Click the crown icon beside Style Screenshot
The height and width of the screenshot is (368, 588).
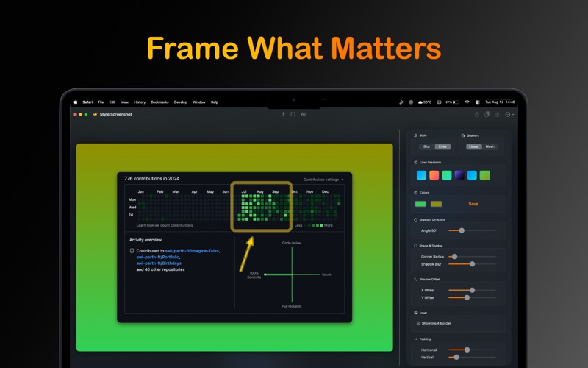[x=95, y=115]
